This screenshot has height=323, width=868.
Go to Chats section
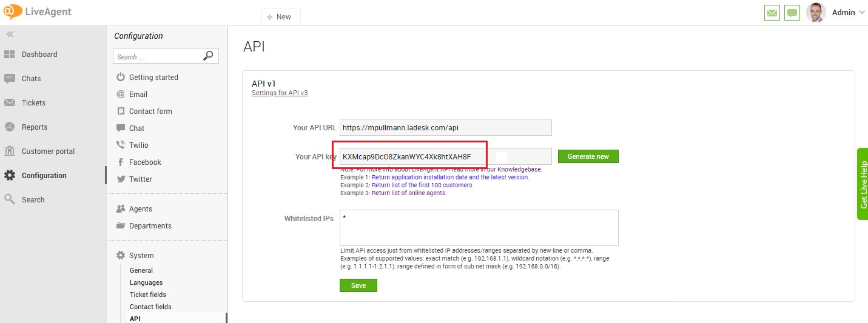[32, 79]
